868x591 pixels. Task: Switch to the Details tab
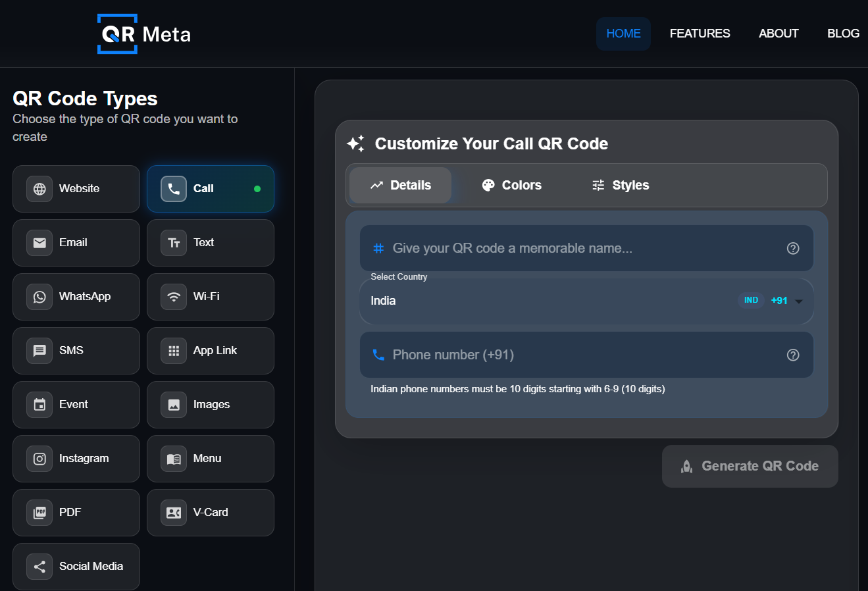[400, 186]
